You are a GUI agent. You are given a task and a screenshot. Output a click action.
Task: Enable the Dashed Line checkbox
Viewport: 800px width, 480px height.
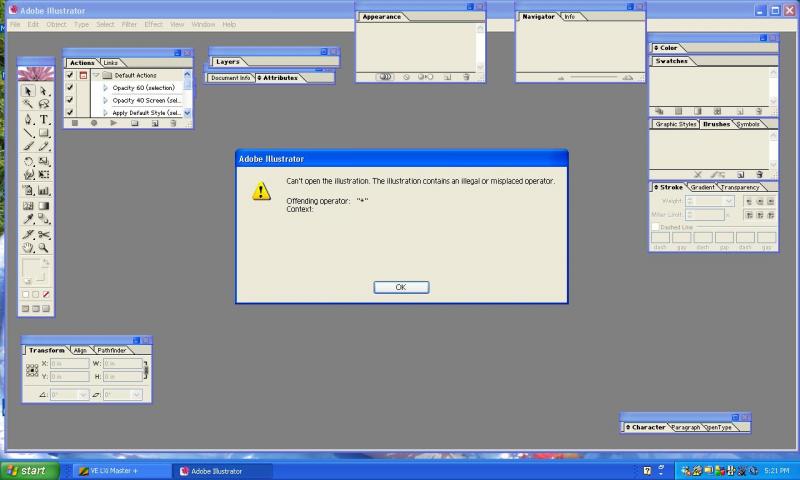656,227
